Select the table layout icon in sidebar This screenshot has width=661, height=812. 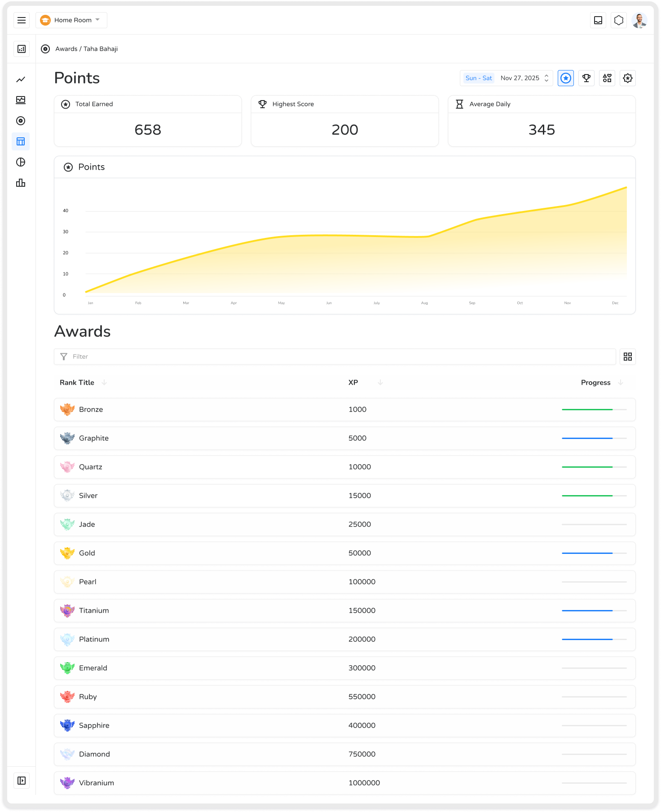pos(21,141)
